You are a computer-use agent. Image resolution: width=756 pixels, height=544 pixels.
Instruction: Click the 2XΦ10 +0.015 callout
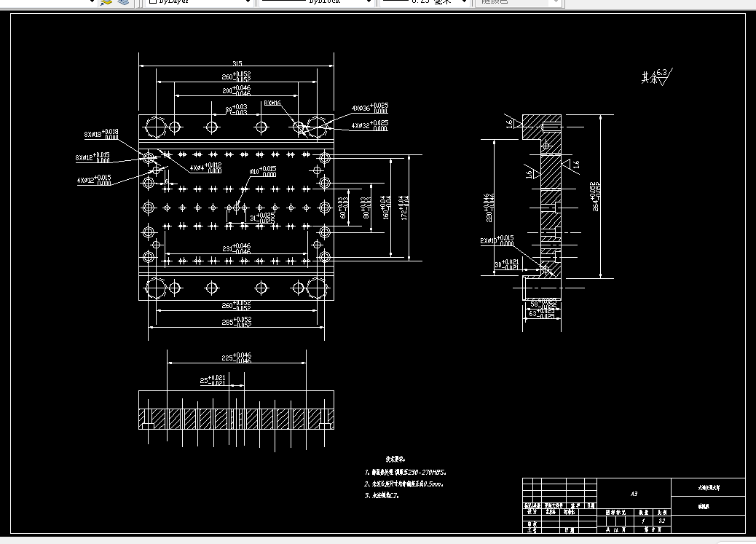pyautogui.click(x=497, y=240)
